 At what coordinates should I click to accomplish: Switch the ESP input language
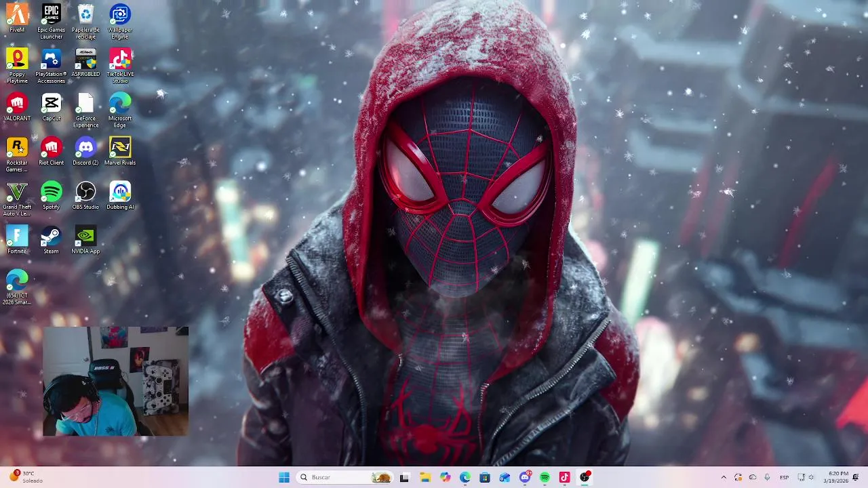click(x=784, y=477)
